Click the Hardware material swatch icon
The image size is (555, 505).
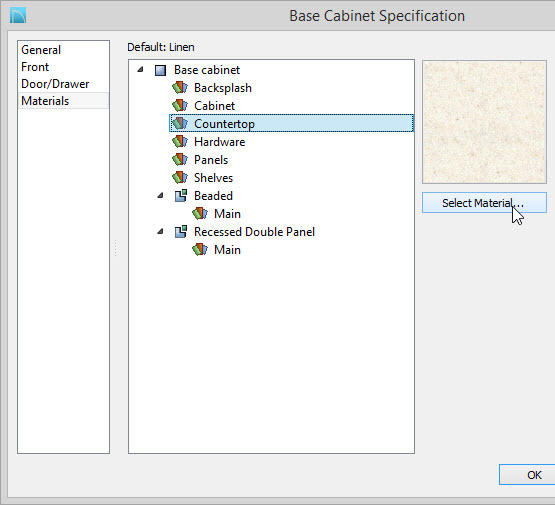[x=180, y=142]
